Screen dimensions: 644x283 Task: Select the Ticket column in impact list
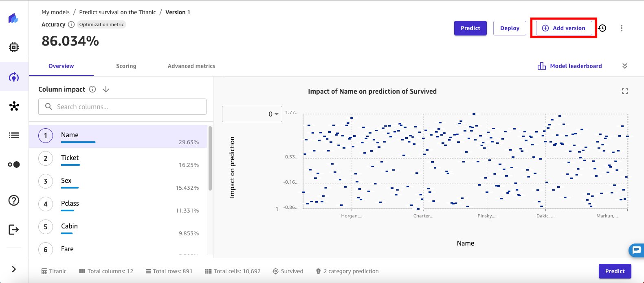118,159
